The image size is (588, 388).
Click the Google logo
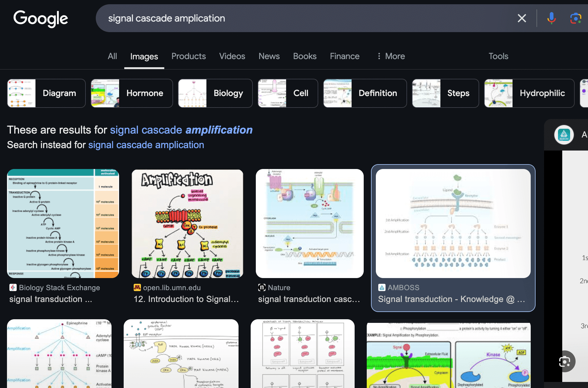41,18
